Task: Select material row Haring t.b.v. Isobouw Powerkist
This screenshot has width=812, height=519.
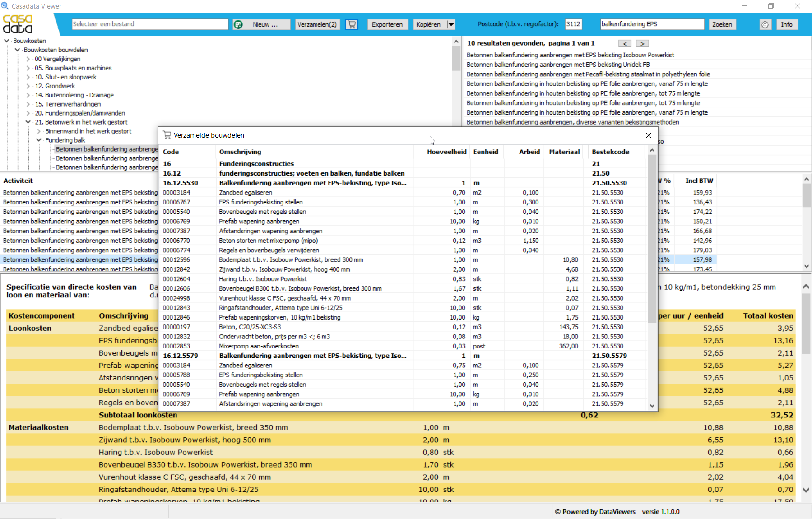Action: (401, 452)
